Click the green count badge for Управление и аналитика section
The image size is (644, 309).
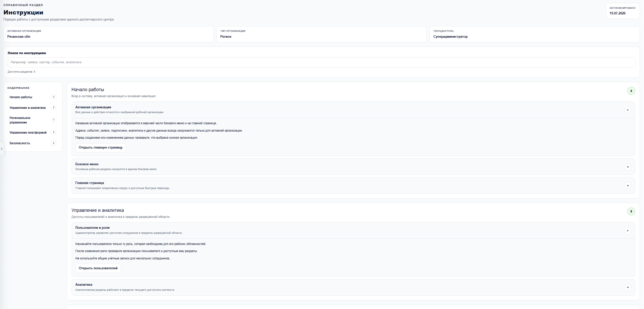coord(631,211)
